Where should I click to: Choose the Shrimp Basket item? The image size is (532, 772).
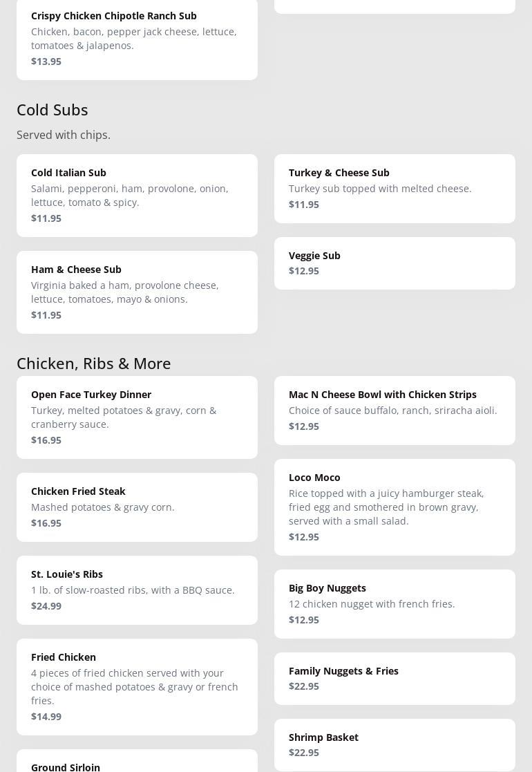[395, 744]
